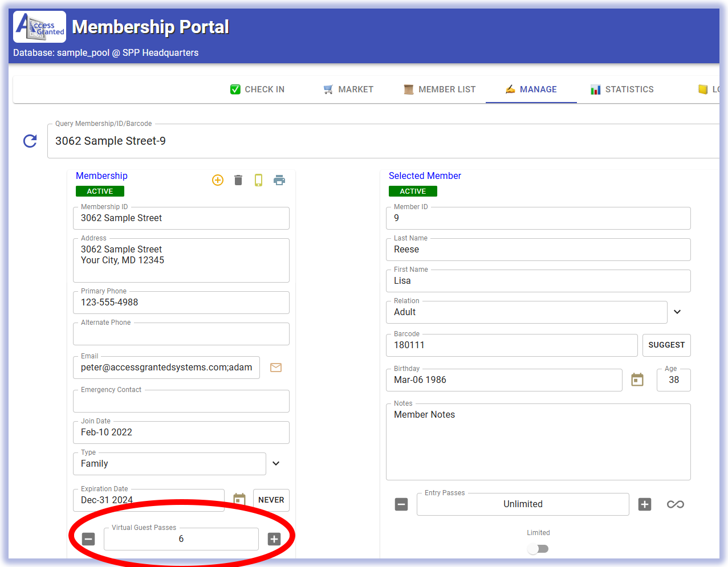Switch to the CHECK IN tab
Screen dimensions: 728x567
(x=257, y=89)
